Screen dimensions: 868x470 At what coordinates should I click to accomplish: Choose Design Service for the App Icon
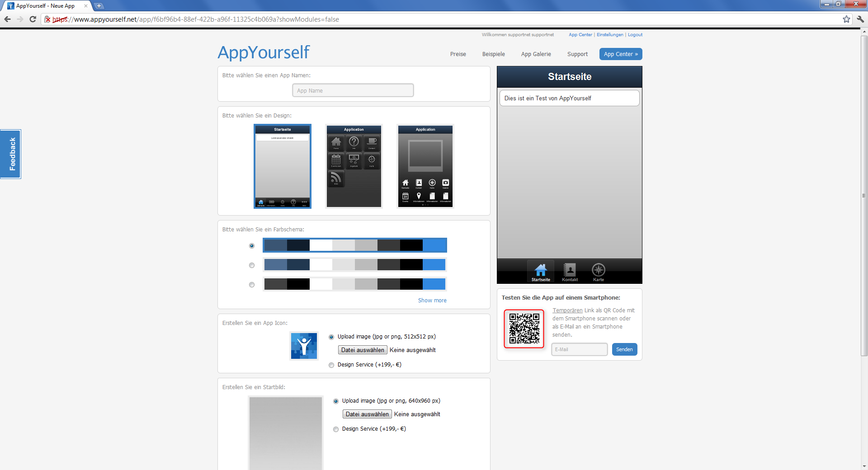tap(331, 365)
